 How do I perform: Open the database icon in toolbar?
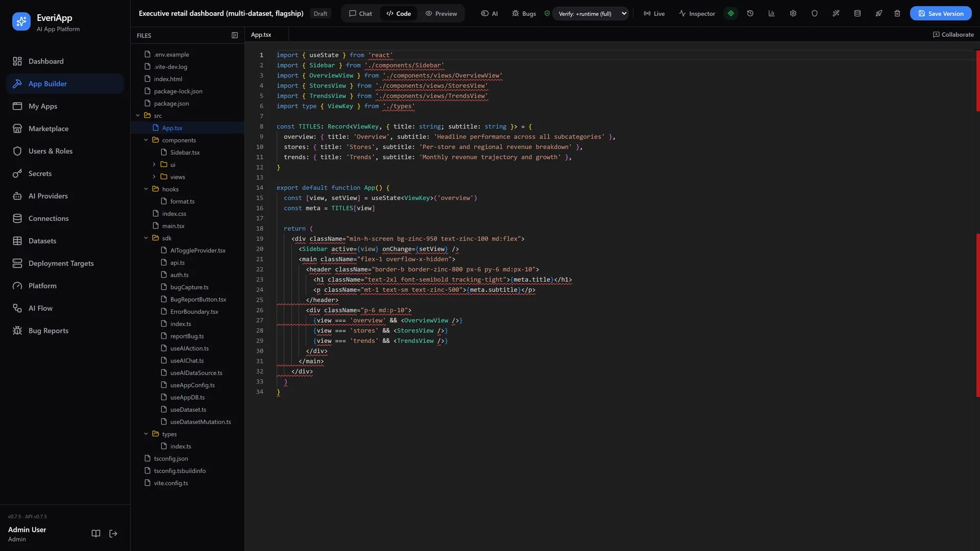click(x=857, y=14)
